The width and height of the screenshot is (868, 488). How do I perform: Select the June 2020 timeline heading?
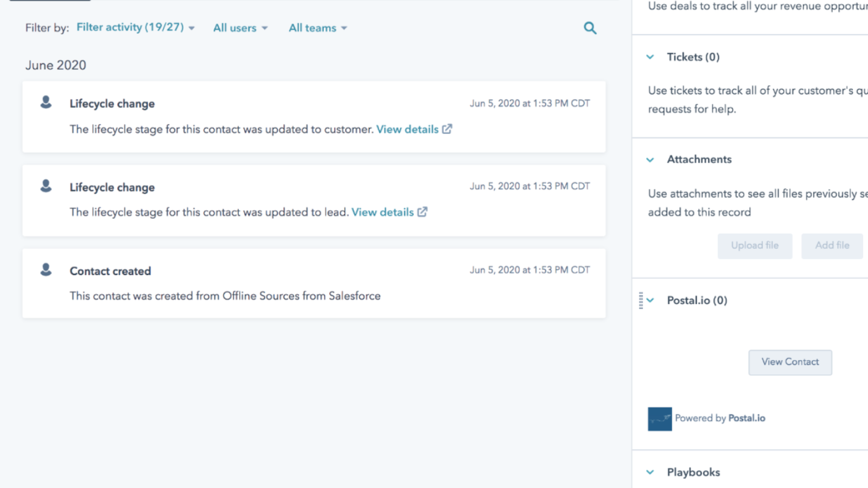point(55,65)
